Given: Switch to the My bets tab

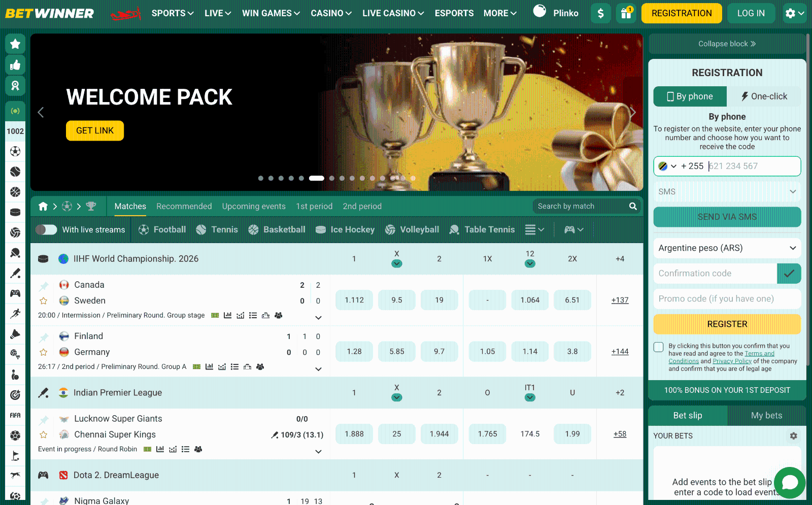Looking at the screenshot, I should click(x=766, y=416).
